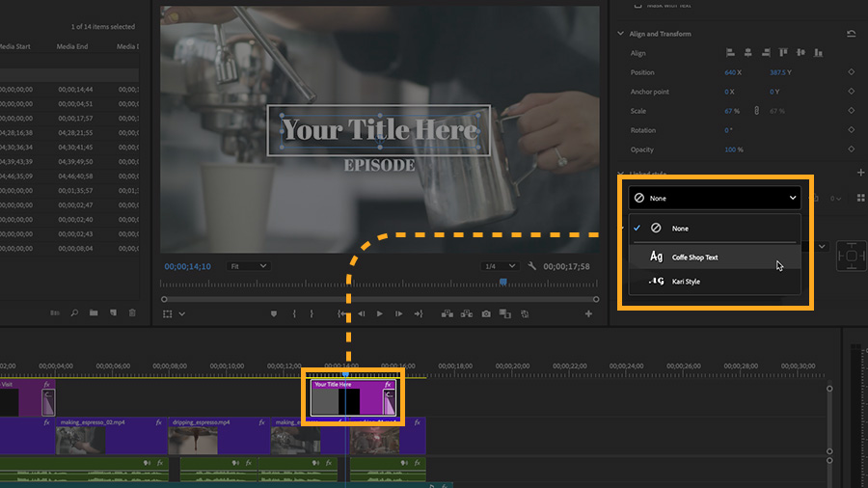
Task: Click the Position X value 640
Action: [730, 72]
